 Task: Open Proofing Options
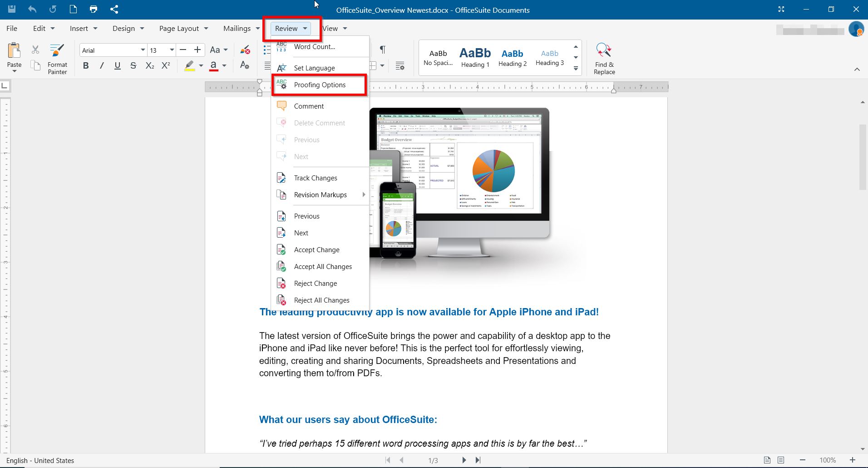click(x=319, y=85)
